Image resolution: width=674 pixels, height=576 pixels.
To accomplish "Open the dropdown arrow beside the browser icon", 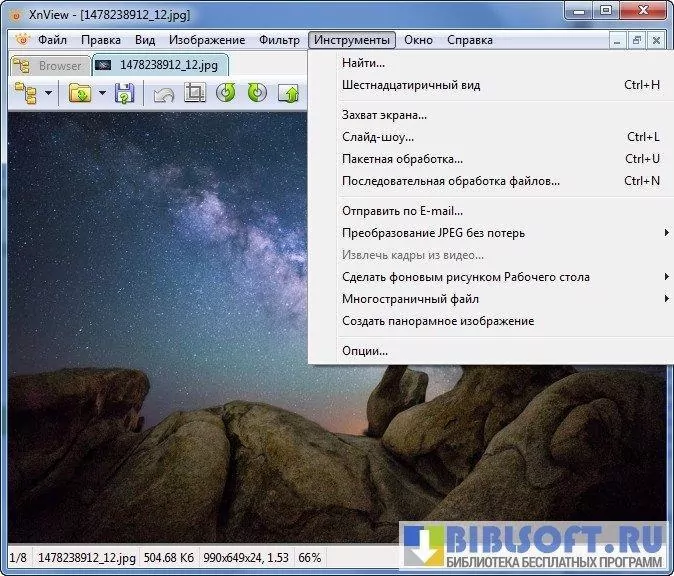I will point(47,94).
